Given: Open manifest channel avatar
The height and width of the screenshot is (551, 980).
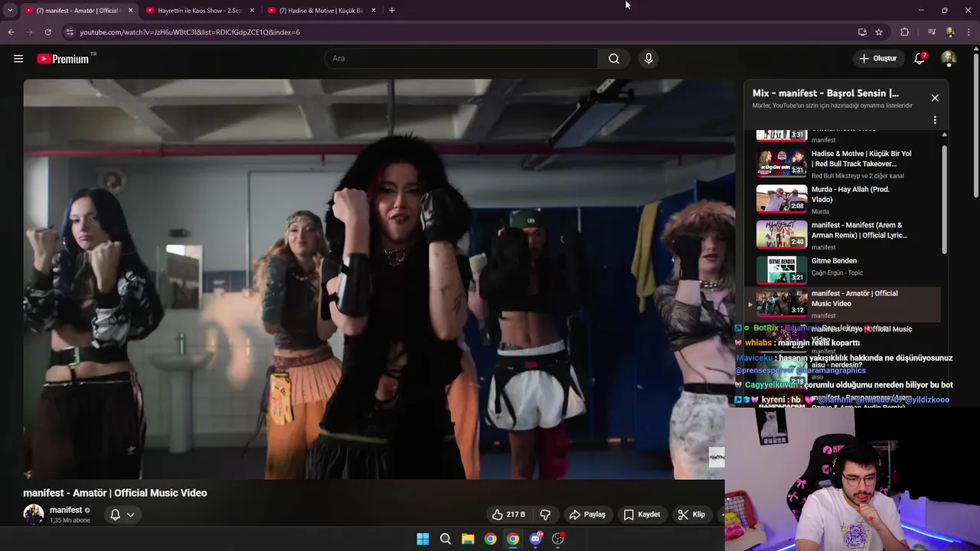Looking at the screenshot, I should click(34, 514).
